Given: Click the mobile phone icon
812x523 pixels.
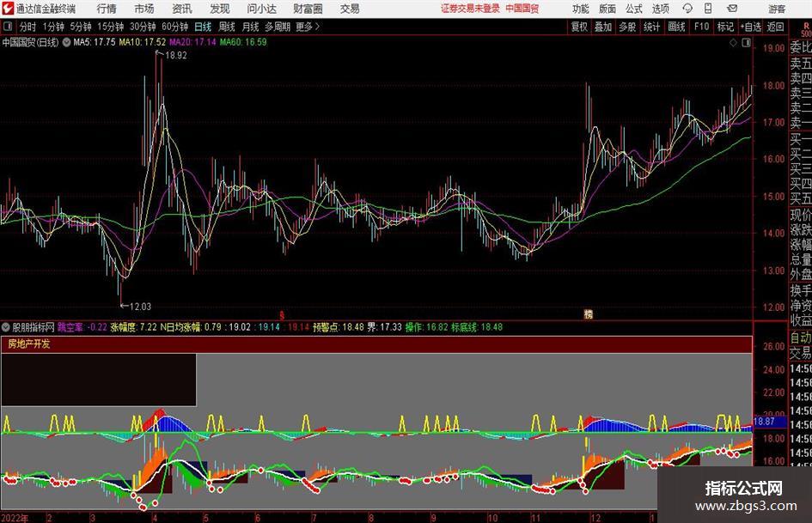Looking at the screenshot, I should 708,9.
